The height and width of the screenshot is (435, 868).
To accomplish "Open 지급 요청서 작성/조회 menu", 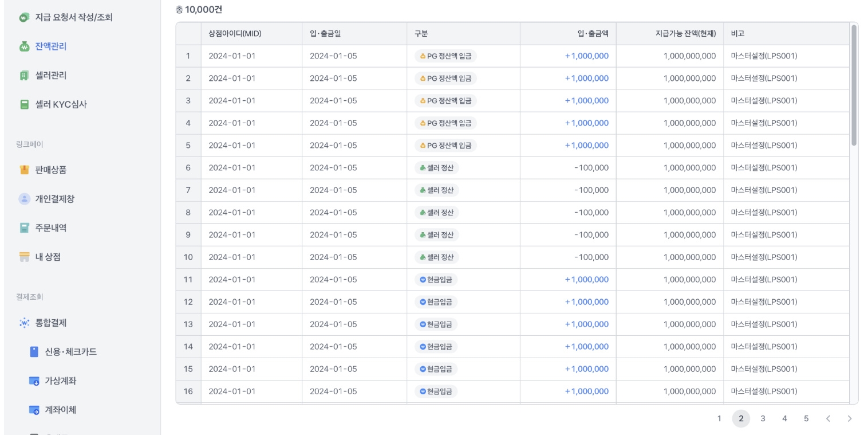I will [x=74, y=17].
